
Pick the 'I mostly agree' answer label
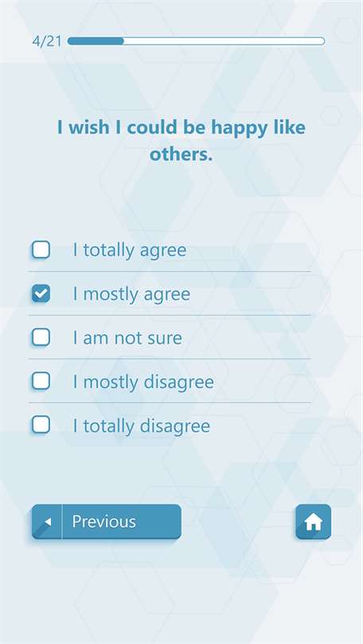(x=131, y=294)
